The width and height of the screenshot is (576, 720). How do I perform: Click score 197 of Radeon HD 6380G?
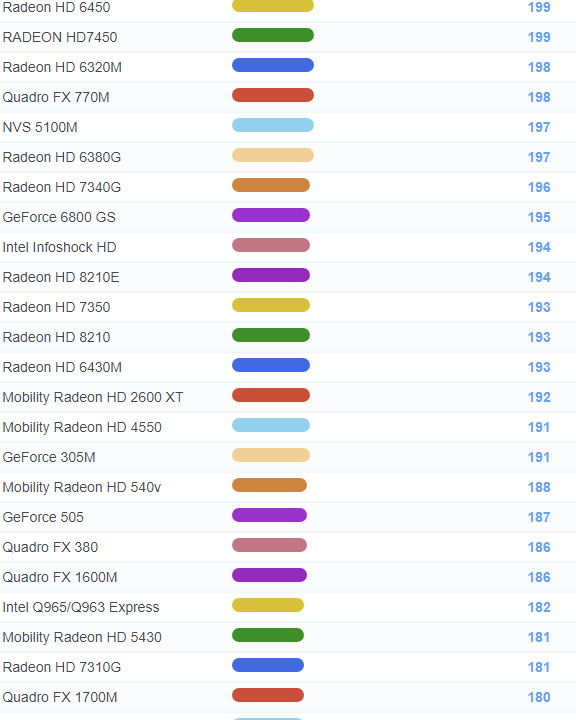pos(539,157)
